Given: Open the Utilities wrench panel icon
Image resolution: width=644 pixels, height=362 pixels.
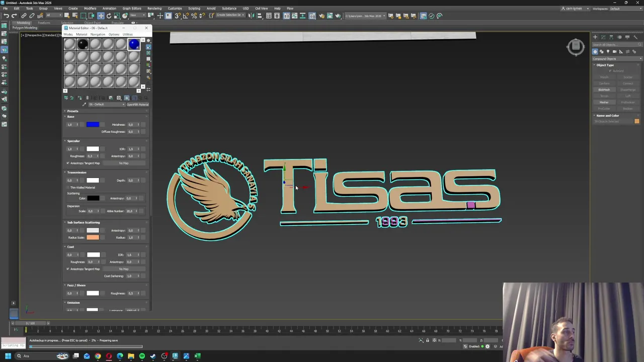Looking at the screenshot, I should (635, 37).
